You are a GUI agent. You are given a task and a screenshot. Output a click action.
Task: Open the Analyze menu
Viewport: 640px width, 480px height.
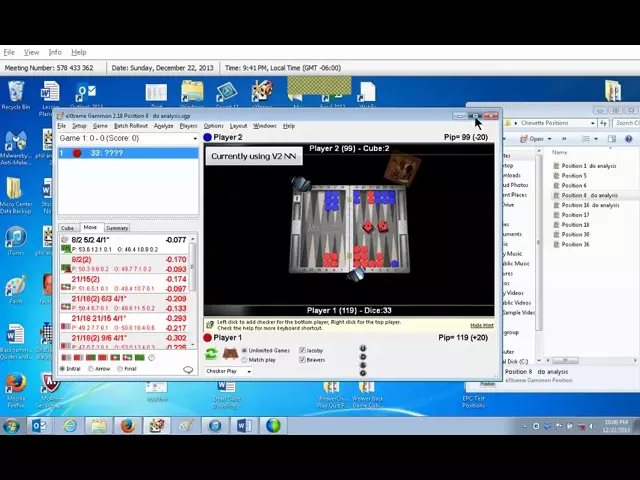point(164,126)
